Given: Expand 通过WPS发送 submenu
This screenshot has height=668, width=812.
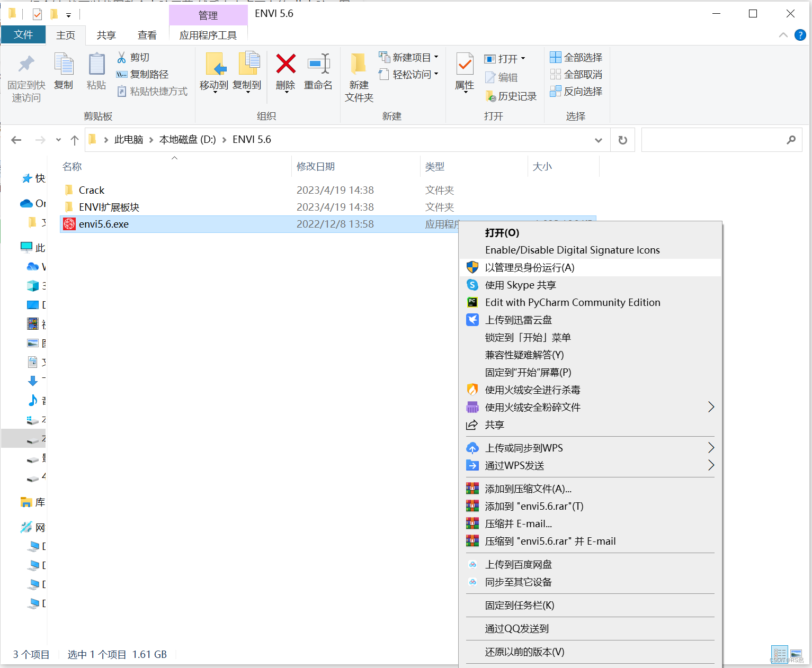Looking at the screenshot, I should coord(591,465).
